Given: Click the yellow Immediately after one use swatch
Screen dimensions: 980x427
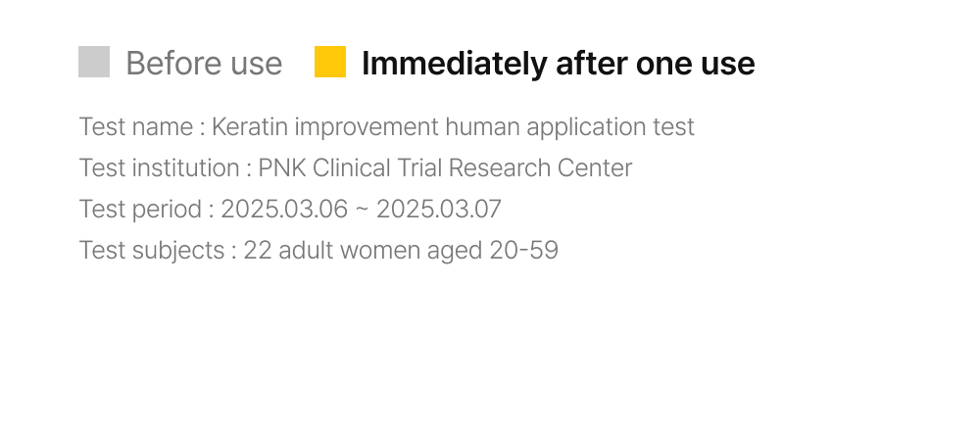Looking at the screenshot, I should click(330, 62).
